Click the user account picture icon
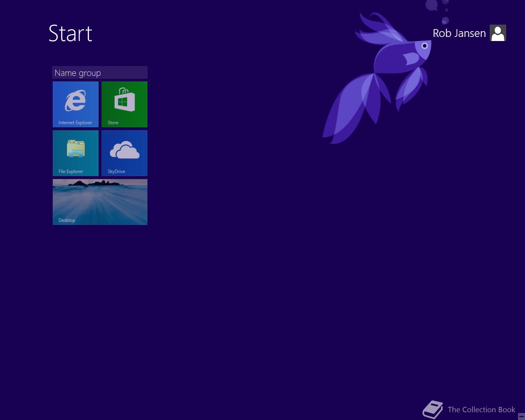The image size is (525, 420). coord(498,33)
